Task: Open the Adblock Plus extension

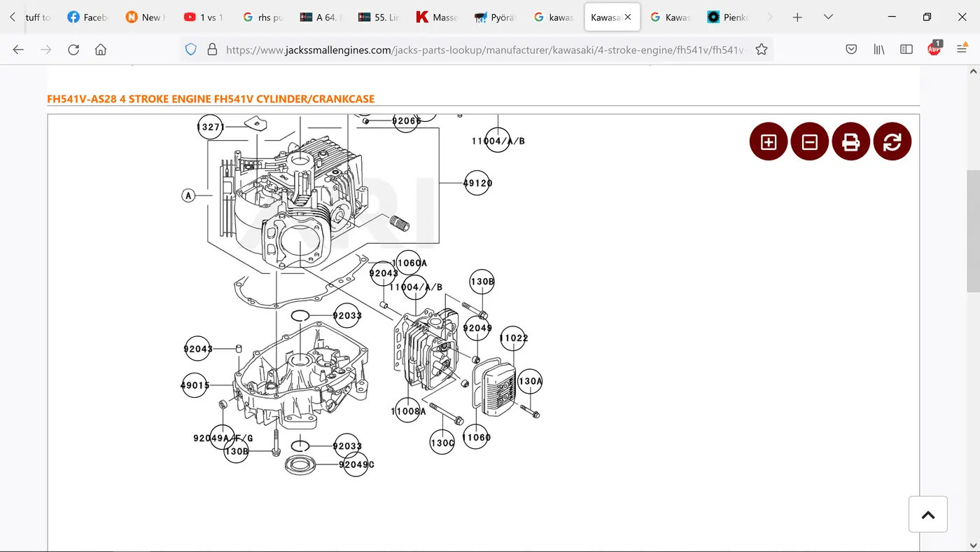Action: tap(934, 48)
